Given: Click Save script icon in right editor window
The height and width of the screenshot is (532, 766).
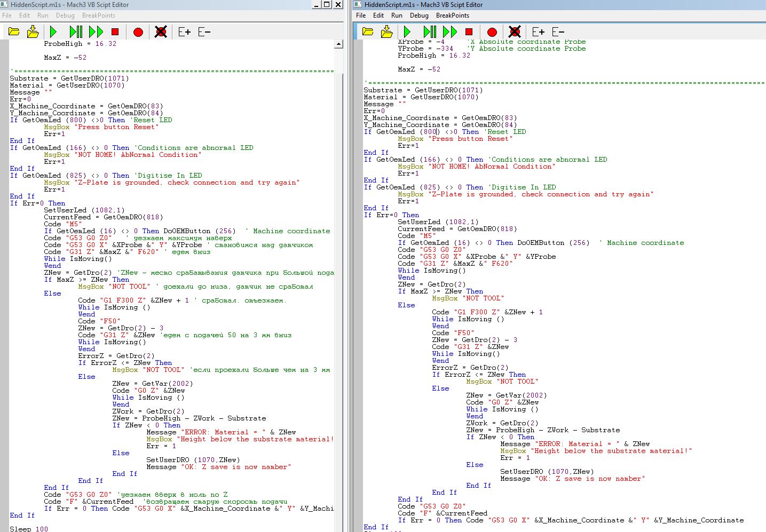Looking at the screenshot, I should [x=387, y=32].
